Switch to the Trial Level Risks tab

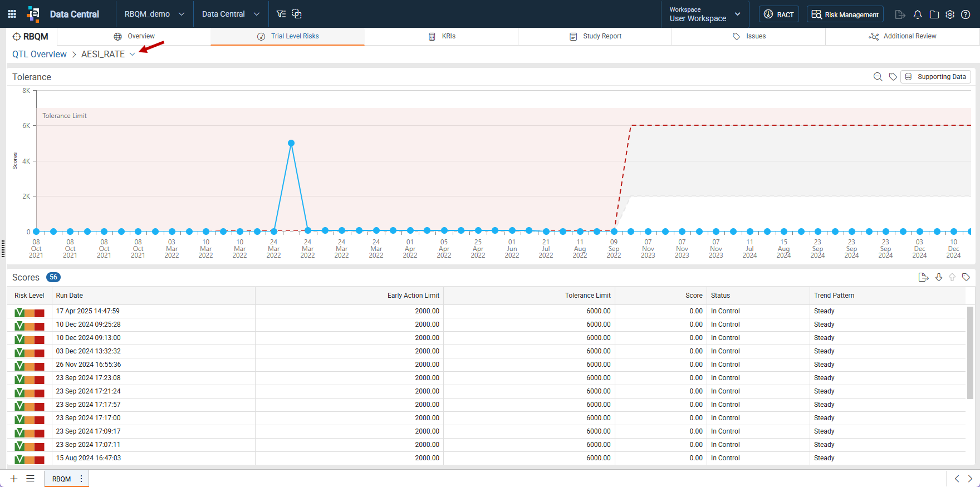(x=288, y=36)
